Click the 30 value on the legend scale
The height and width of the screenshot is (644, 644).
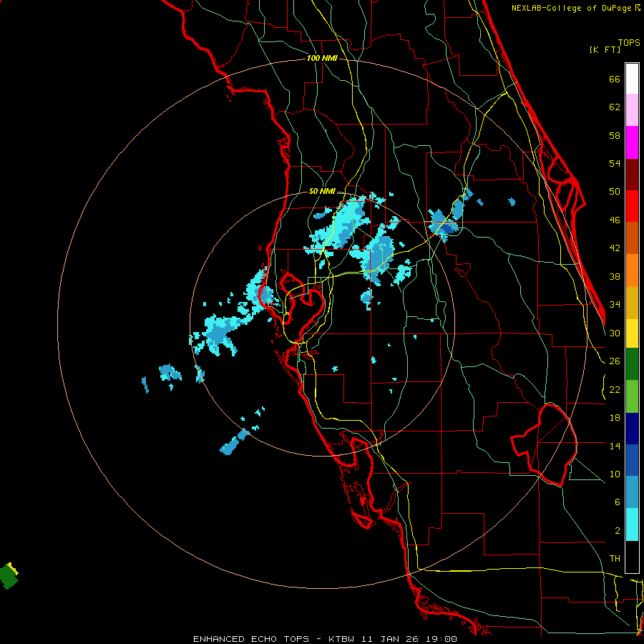(615, 333)
